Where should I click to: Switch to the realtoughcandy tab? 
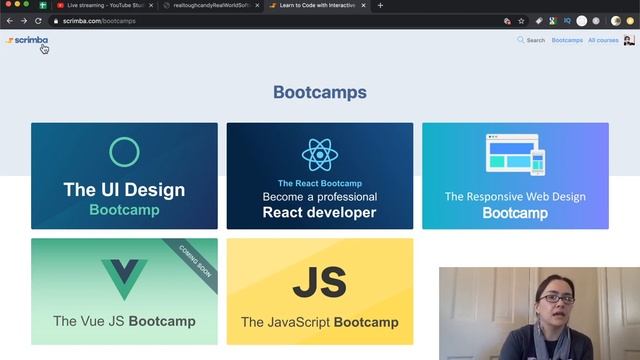210,5
